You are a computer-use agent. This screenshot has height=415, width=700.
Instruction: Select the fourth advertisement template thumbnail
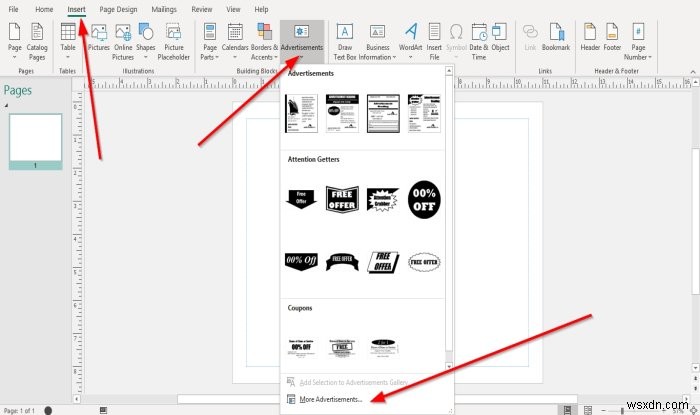pos(424,113)
